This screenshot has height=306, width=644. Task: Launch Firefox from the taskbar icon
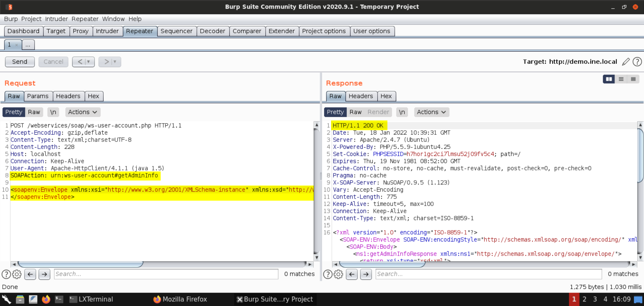46,299
